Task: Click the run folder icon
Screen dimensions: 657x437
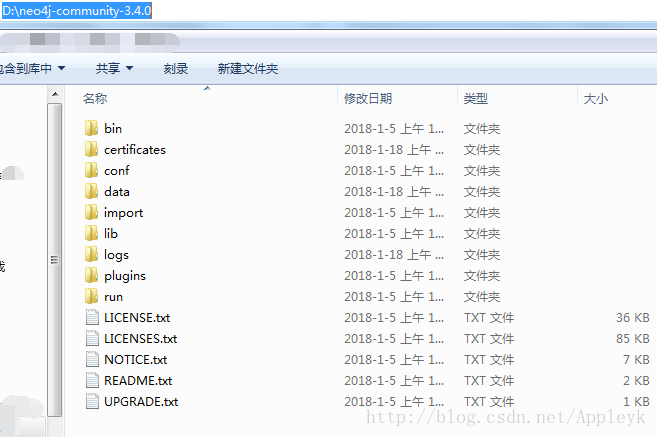Action: (x=91, y=296)
